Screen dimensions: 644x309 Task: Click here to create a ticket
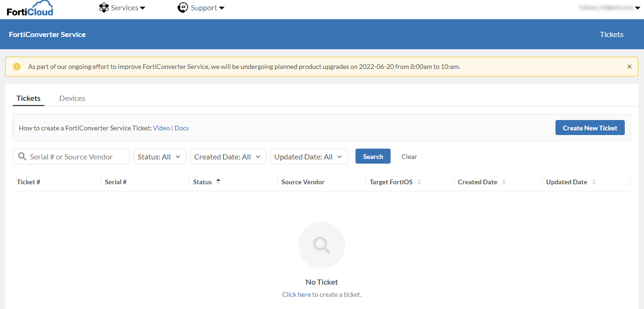(x=296, y=294)
